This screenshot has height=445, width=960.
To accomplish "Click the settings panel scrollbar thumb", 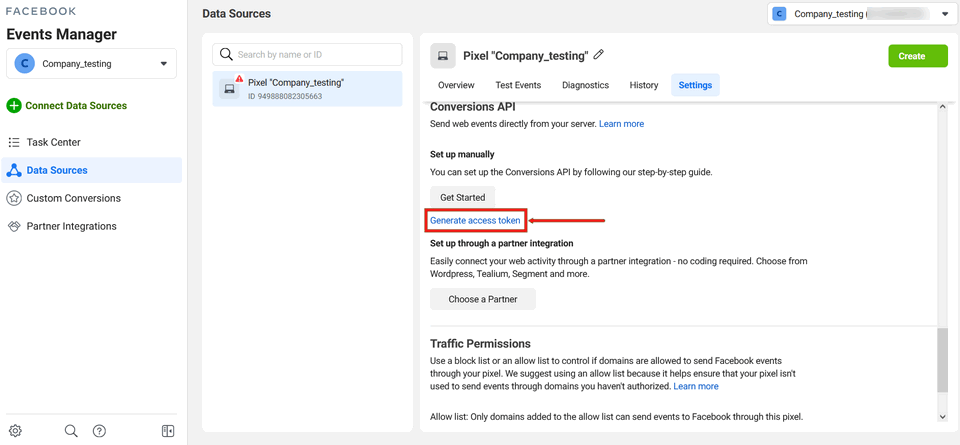I will click(x=942, y=360).
